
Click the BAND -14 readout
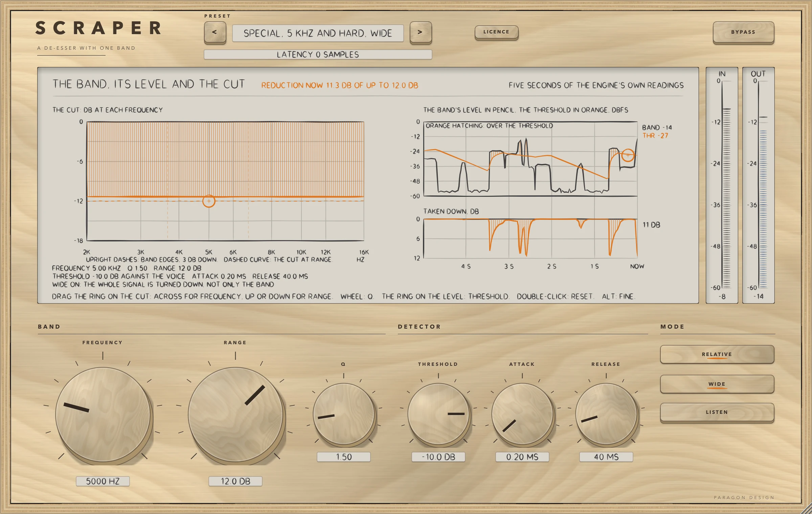tap(657, 127)
